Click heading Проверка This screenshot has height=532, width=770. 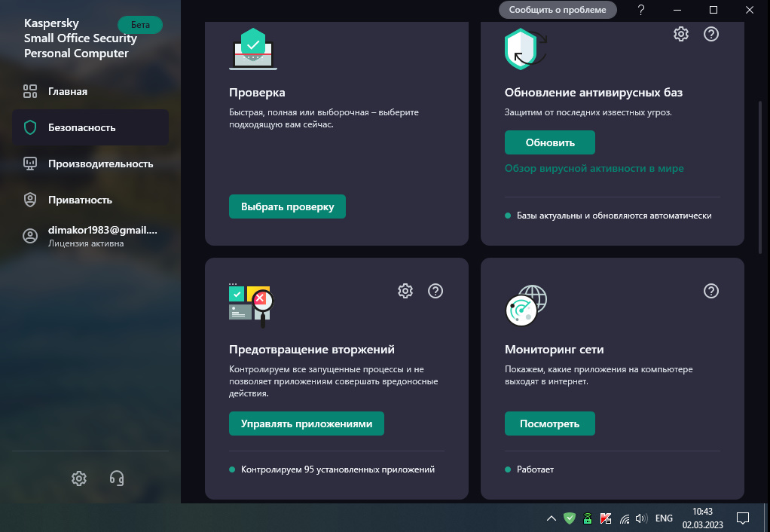[x=257, y=93]
